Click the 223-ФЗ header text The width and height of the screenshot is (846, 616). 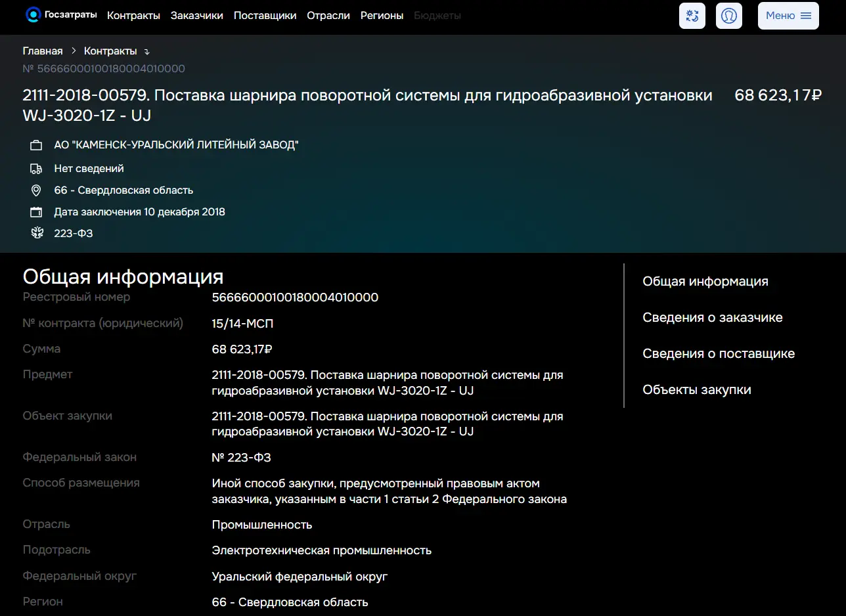74,233
